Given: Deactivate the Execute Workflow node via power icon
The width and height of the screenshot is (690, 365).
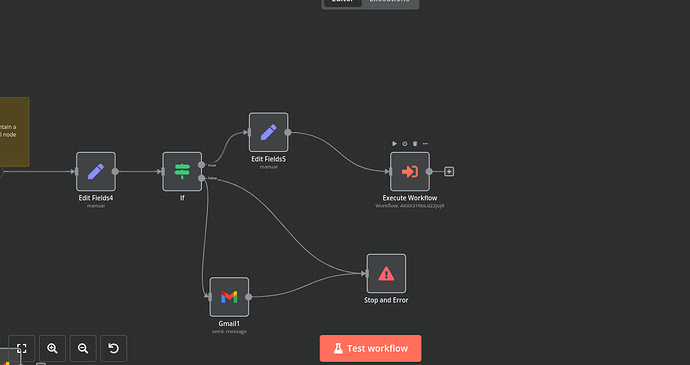Looking at the screenshot, I should (x=404, y=144).
